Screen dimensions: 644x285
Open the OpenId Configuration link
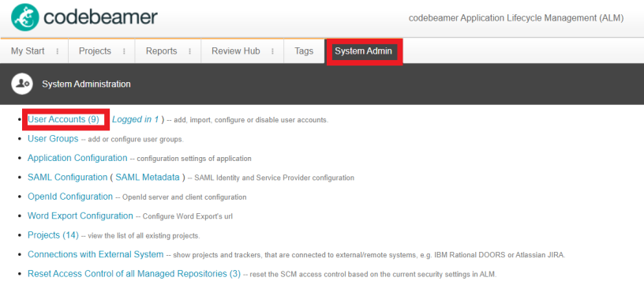70,197
